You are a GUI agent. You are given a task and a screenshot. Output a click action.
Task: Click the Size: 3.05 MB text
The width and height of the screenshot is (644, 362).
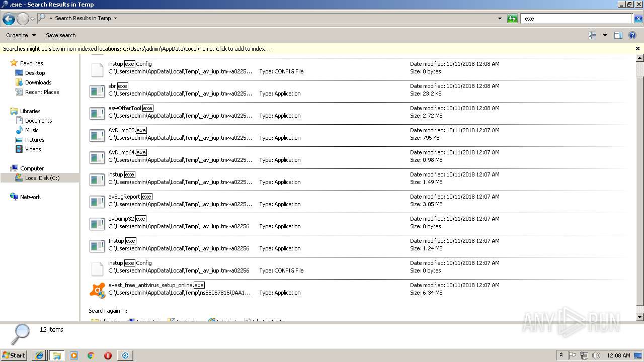(426, 204)
